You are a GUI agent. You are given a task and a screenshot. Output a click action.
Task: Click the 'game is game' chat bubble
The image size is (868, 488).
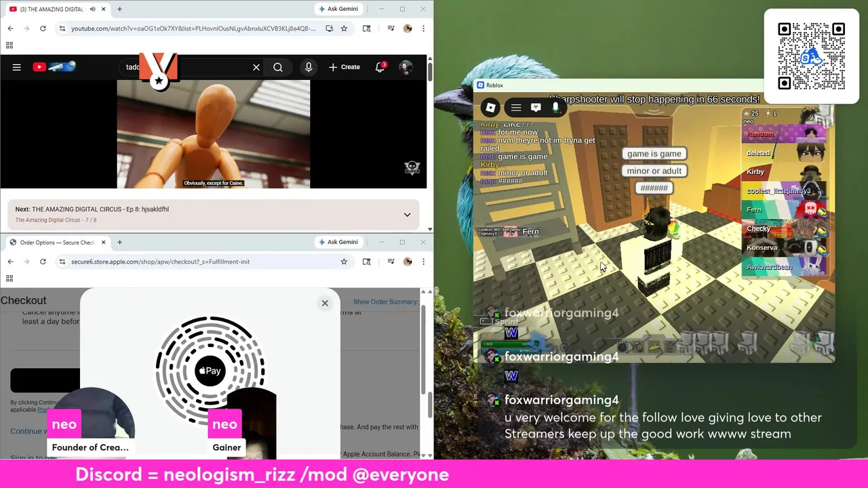point(654,154)
